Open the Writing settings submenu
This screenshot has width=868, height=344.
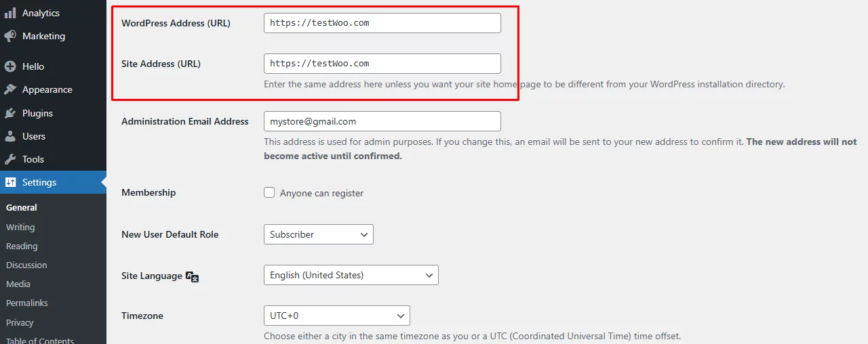20,227
